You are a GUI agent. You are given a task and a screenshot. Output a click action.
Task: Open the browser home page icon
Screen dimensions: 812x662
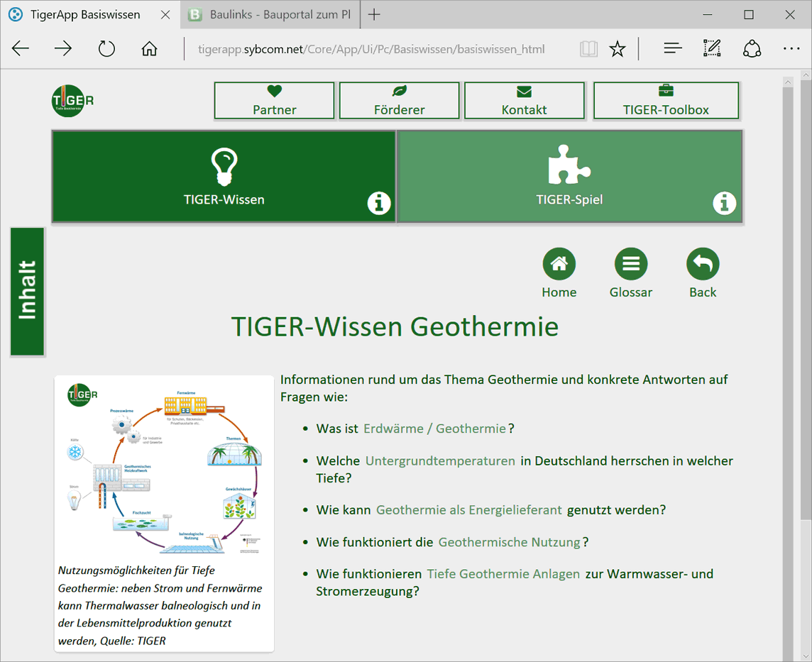149,49
